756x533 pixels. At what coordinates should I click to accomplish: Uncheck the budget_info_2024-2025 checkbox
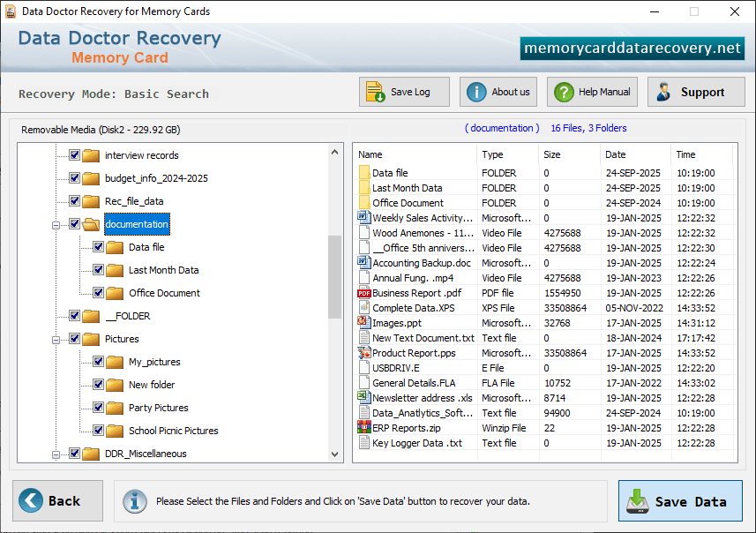[x=74, y=178]
